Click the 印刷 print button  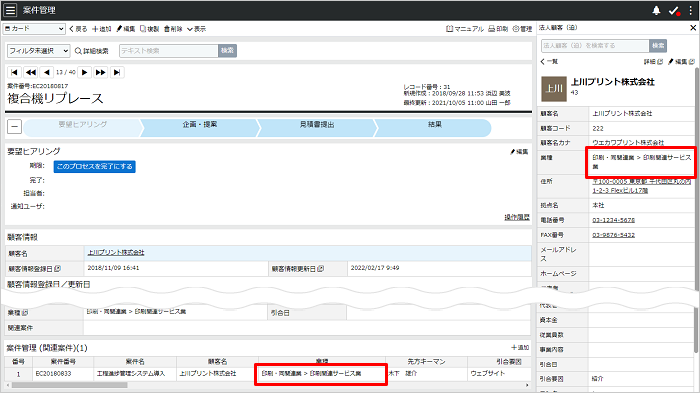click(498, 29)
